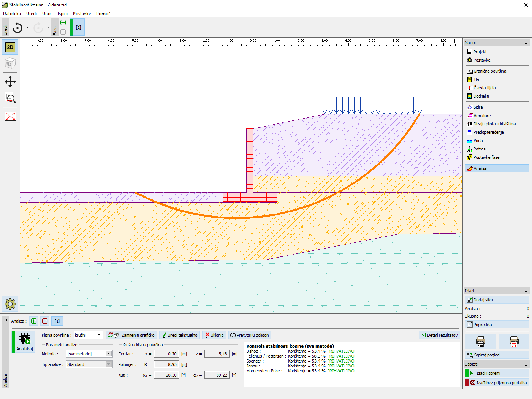This screenshot has height=399, width=532.
Task: Click Pretvori u poligon button
Action: point(249,335)
